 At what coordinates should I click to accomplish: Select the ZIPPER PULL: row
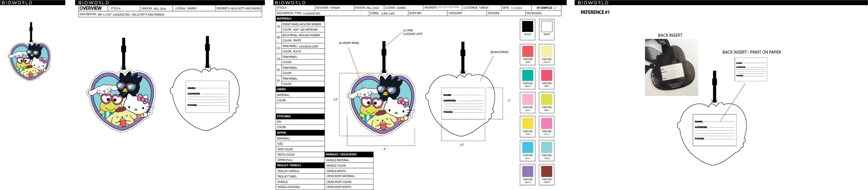[300, 160]
